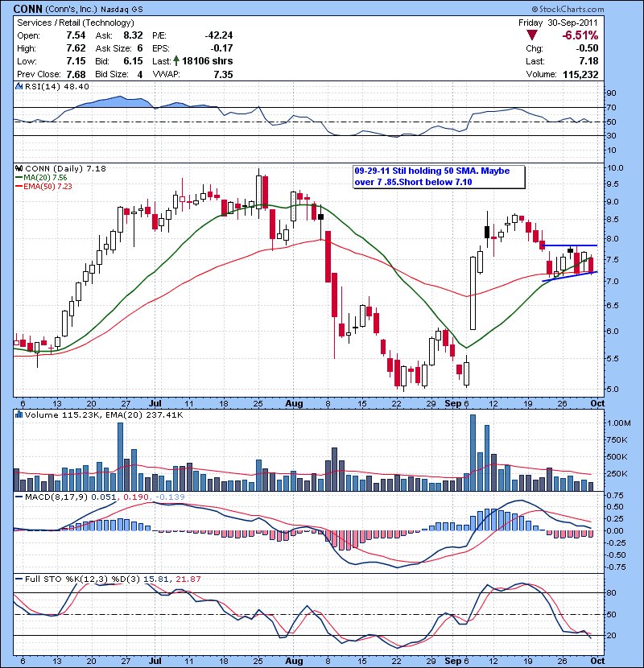Click the RSI 30 oversold level label
The height and width of the screenshot is (668, 644).
tap(612, 135)
